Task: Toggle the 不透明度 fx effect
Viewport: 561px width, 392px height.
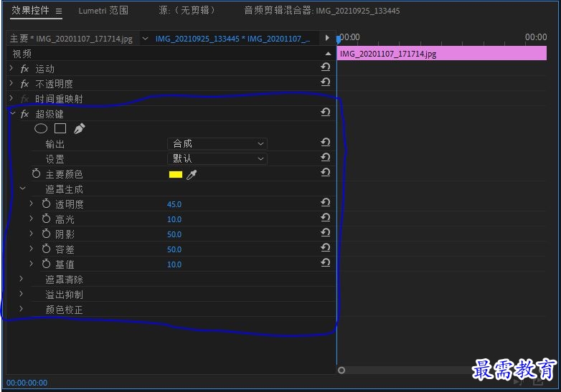Action: pyautogui.click(x=24, y=84)
